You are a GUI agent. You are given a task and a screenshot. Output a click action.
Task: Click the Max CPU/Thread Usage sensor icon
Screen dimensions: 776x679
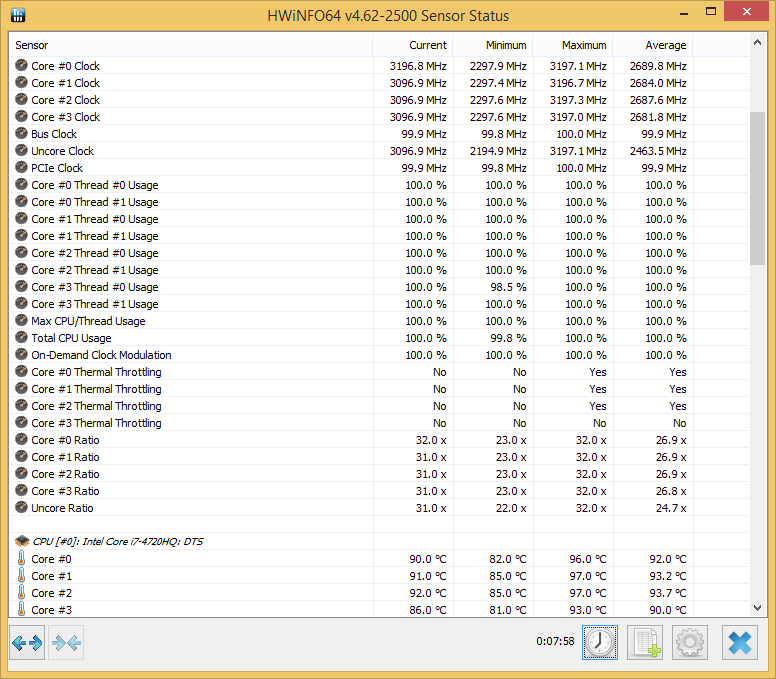pyautogui.click(x=21, y=320)
